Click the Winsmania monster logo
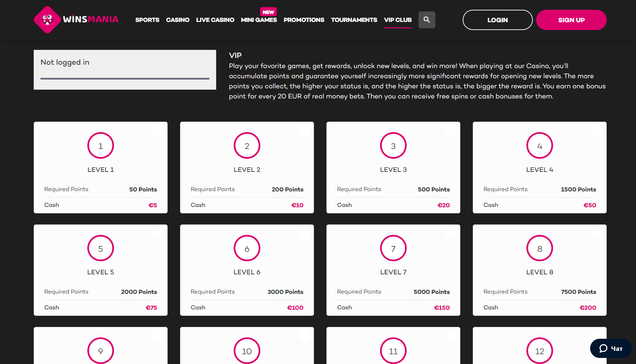Screen dimensions: 636x364 tap(48, 20)
